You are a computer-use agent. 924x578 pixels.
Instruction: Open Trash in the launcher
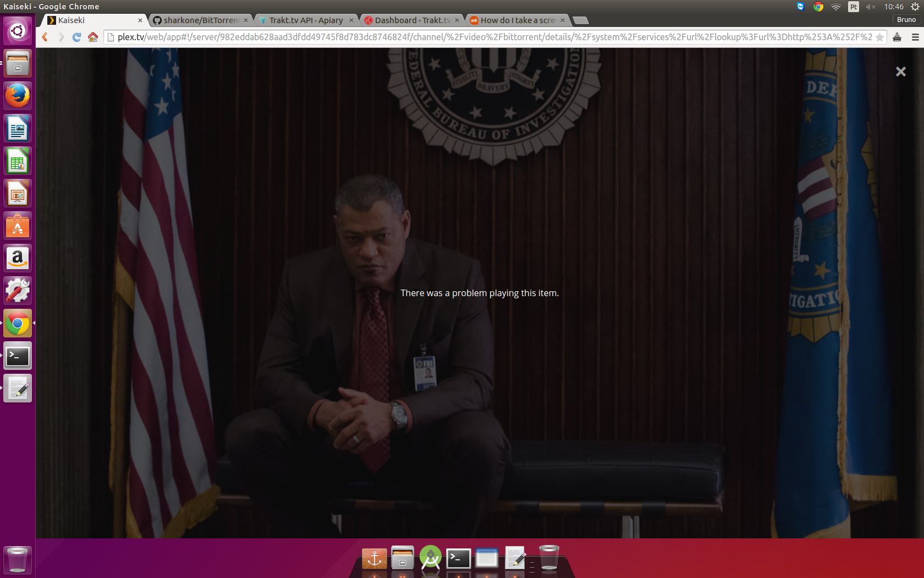pyautogui.click(x=18, y=560)
